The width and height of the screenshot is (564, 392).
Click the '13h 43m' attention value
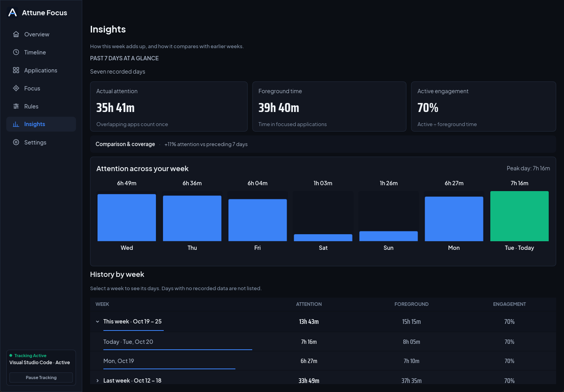(x=309, y=322)
